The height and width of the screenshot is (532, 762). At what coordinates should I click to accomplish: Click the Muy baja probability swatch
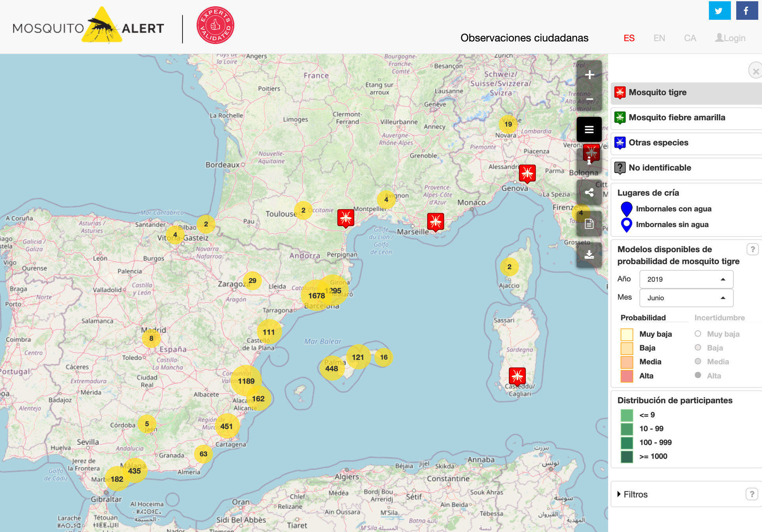[x=627, y=334]
